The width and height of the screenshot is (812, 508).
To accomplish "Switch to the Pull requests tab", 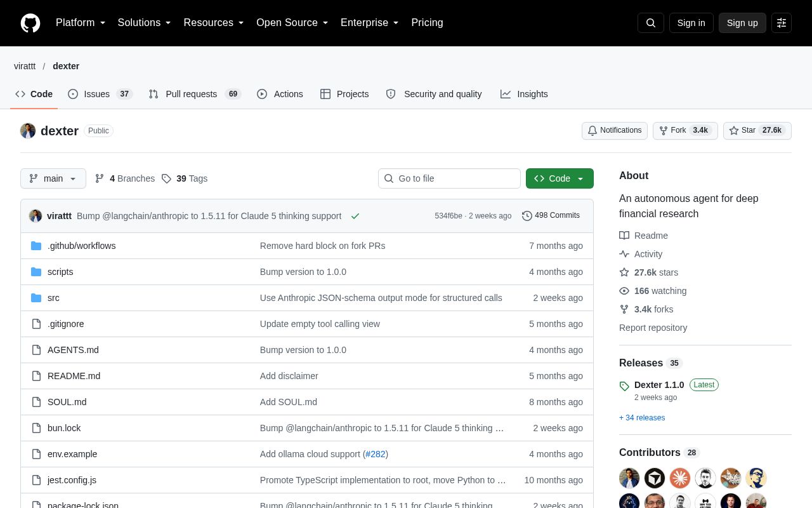I will 195,94.
